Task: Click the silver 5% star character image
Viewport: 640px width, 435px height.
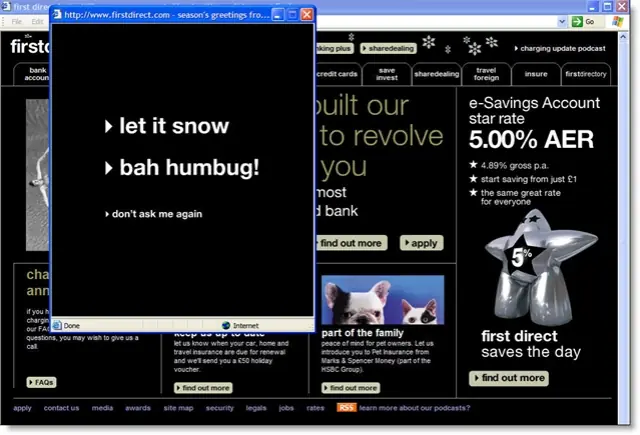Action: pos(541,267)
